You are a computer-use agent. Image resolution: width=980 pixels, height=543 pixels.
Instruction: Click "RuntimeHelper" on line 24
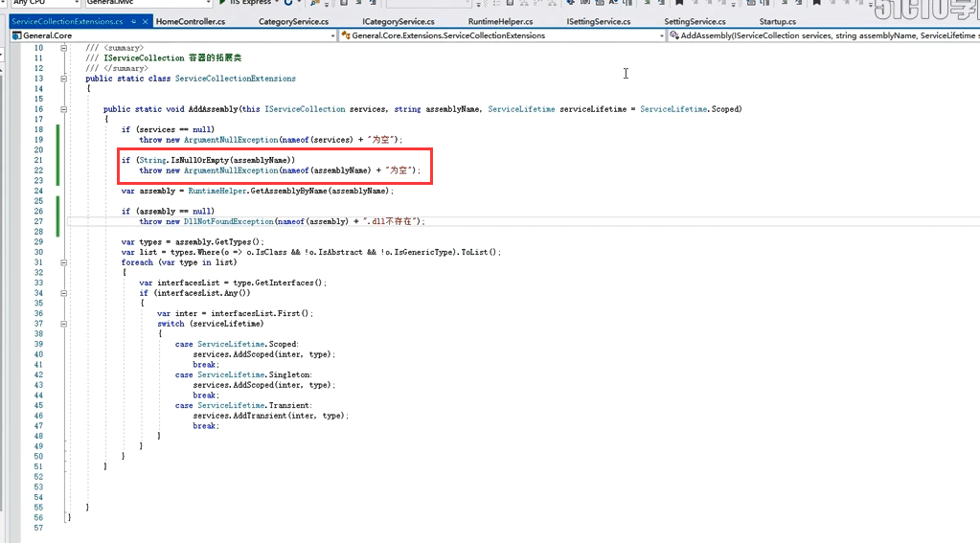(217, 192)
